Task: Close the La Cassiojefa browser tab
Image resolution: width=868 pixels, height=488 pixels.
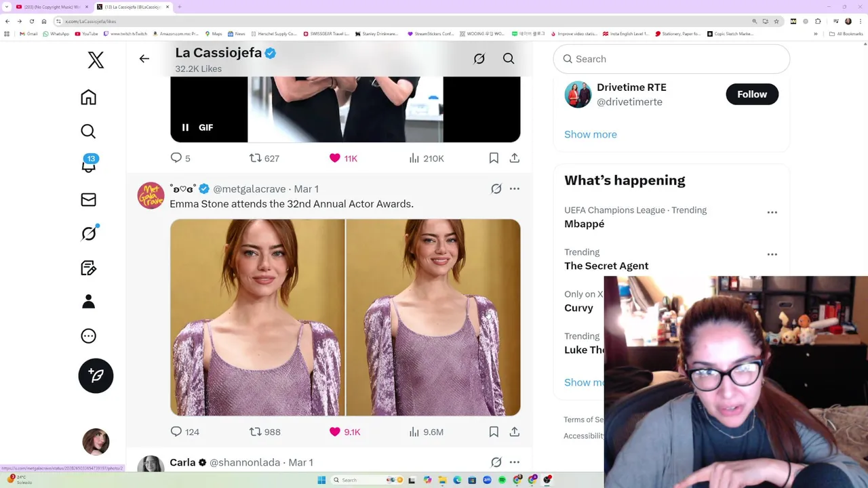Action: pos(167,7)
